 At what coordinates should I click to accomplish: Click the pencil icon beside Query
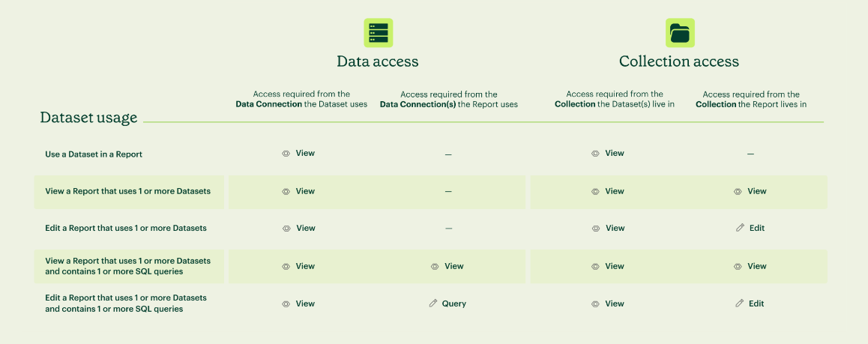pos(433,303)
